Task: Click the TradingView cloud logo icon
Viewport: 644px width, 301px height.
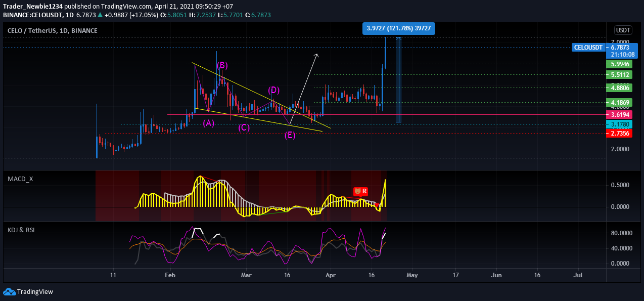Action: tap(9, 292)
